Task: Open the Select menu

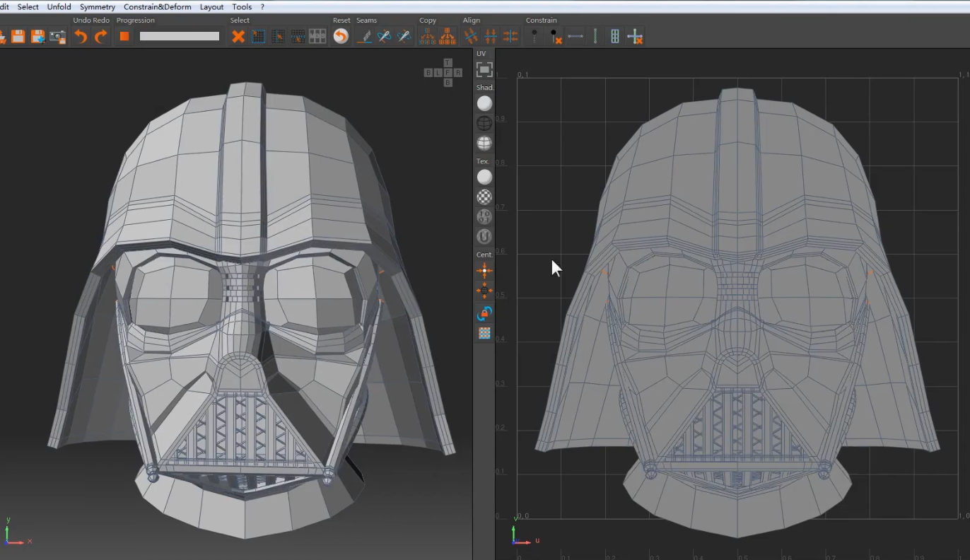Action: [x=28, y=7]
